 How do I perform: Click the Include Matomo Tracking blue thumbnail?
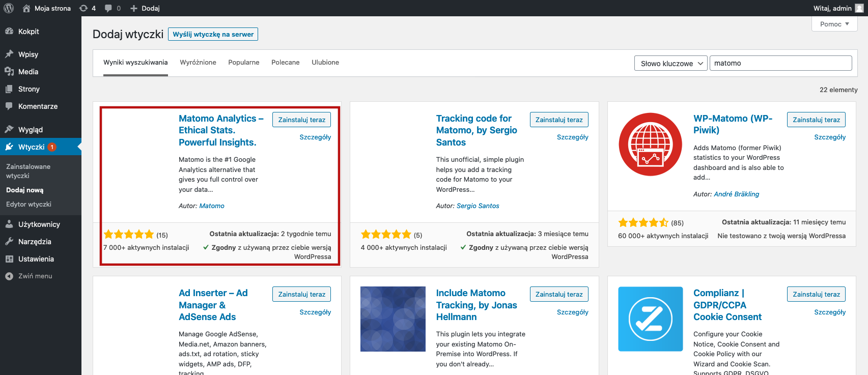[393, 319]
